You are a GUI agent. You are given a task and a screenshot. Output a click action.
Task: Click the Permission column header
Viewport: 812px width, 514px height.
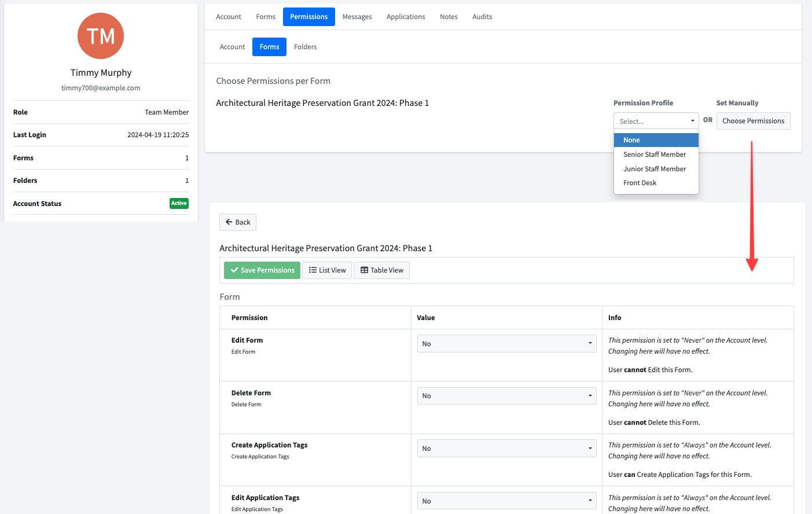click(249, 318)
